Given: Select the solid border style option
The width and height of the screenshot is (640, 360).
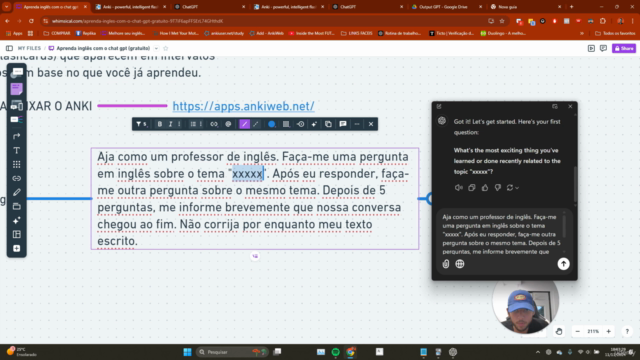Looking at the screenshot, I should click(x=244, y=124).
